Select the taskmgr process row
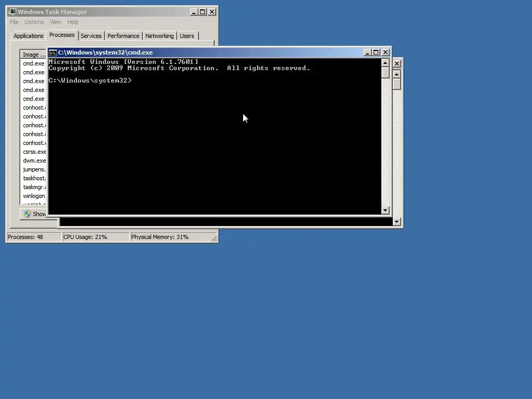Screen dimensions: 532x399 point(34,187)
